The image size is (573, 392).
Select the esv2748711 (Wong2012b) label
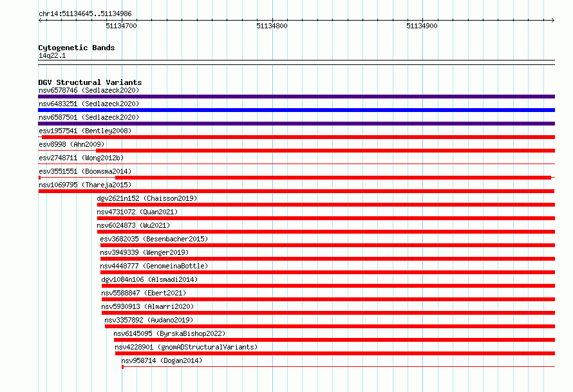(x=81, y=158)
